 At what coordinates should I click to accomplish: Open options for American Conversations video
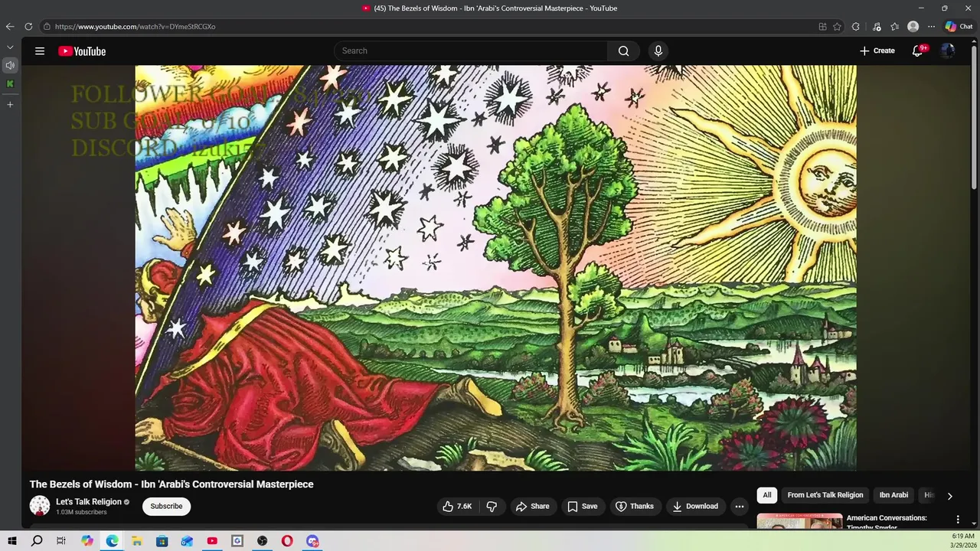(x=957, y=520)
